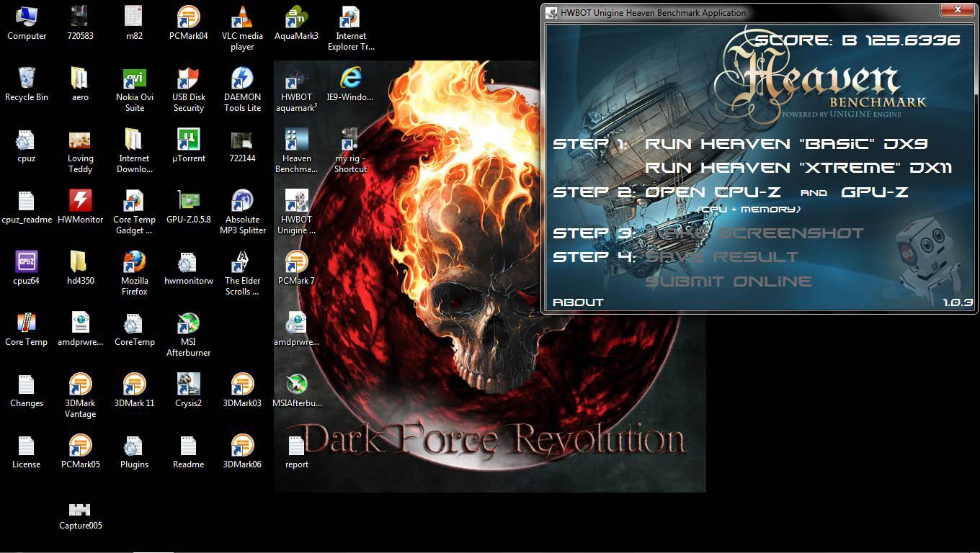
Task: Launch 3DMark 11 shortcut
Action: point(135,391)
